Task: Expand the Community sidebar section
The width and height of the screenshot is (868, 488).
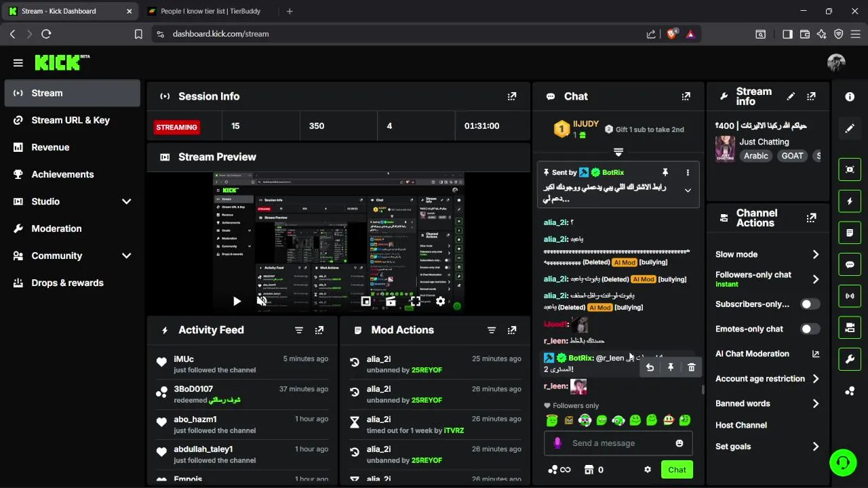Action: pos(126,256)
